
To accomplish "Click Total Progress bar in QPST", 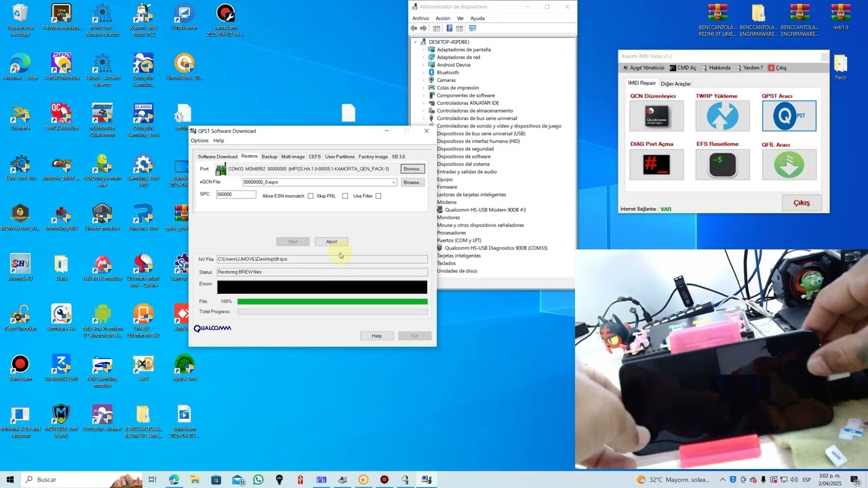I will (x=332, y=312).
